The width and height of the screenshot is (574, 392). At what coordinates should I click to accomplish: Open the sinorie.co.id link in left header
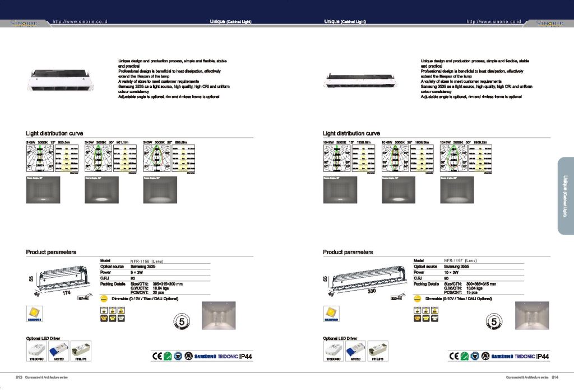coord(80,21)
